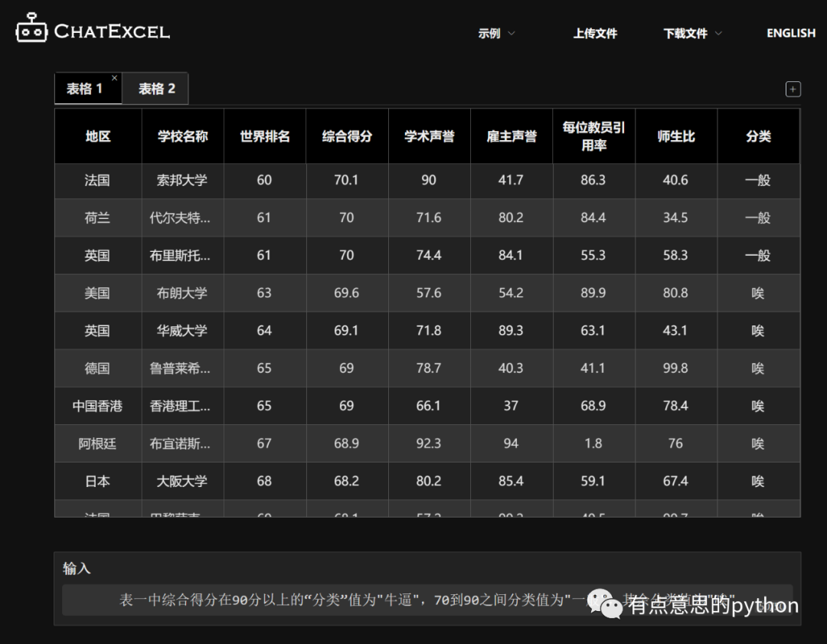Click the 上传文件 menu item
The image size is (827, 644).
point(595,34)
